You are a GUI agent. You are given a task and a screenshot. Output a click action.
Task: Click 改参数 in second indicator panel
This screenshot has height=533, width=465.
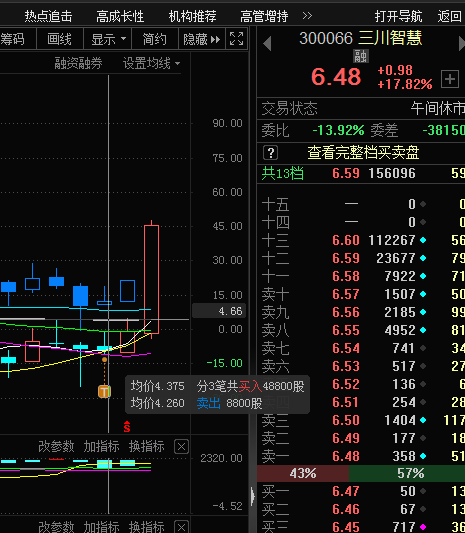pos(56,527)
